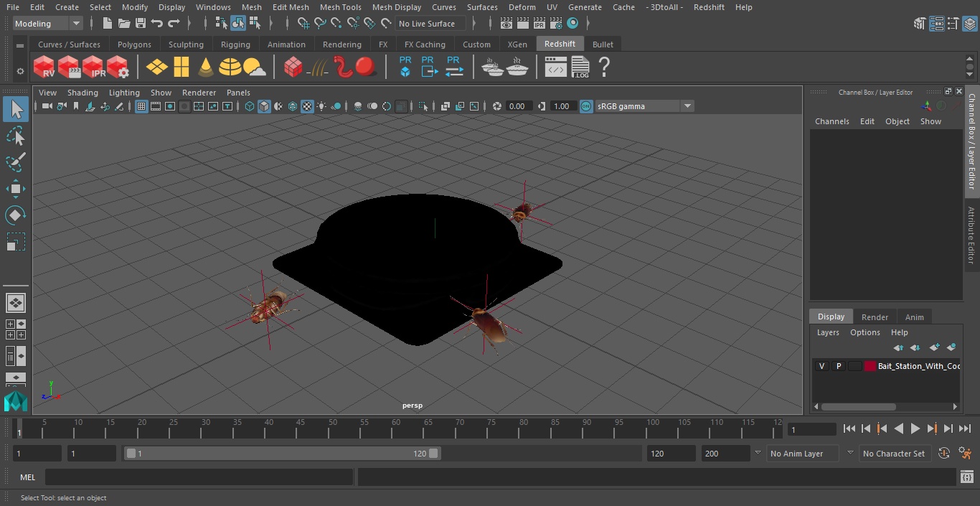Image resolution: width=980 pixels, height=506 pixels.
Task: Click the Snap to grids magnet icon
Action: pyautogui.click(x=303, y=24)
